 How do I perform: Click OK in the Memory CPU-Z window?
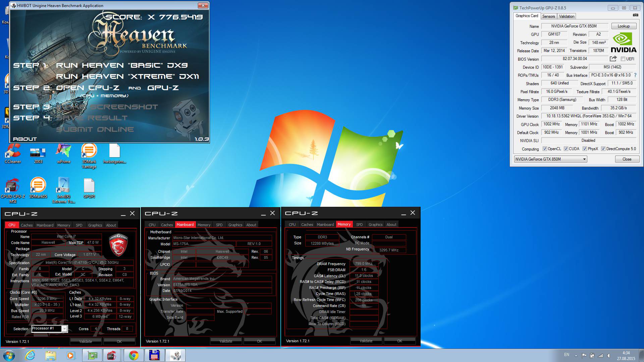coord(399,341)
